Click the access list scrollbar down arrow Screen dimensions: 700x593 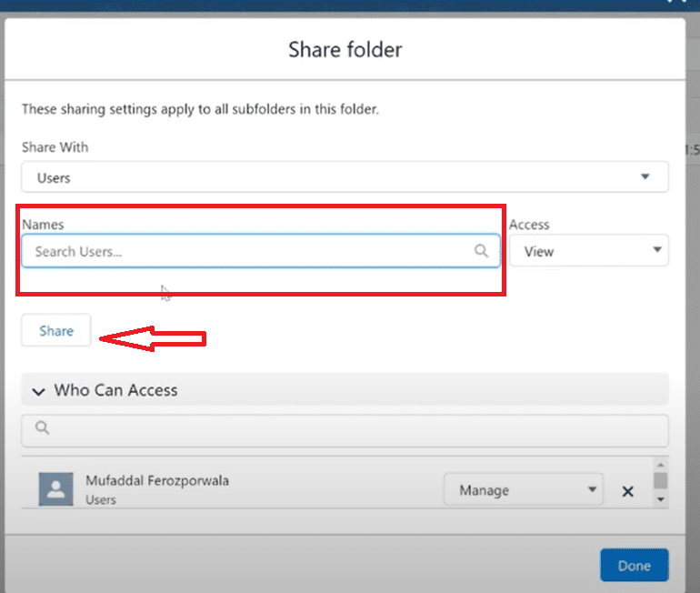[x=661, y=499]
